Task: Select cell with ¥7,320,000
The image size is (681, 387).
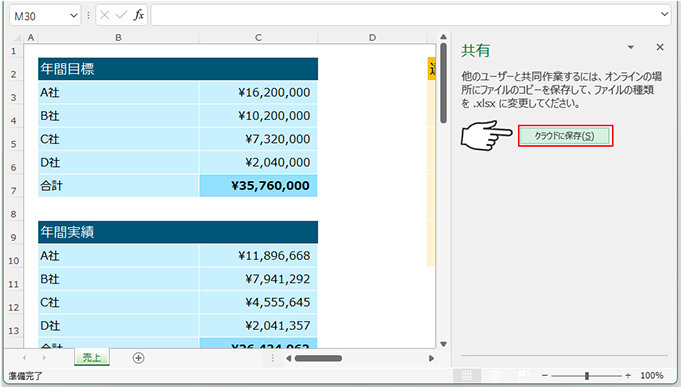Action: (258, 139)
